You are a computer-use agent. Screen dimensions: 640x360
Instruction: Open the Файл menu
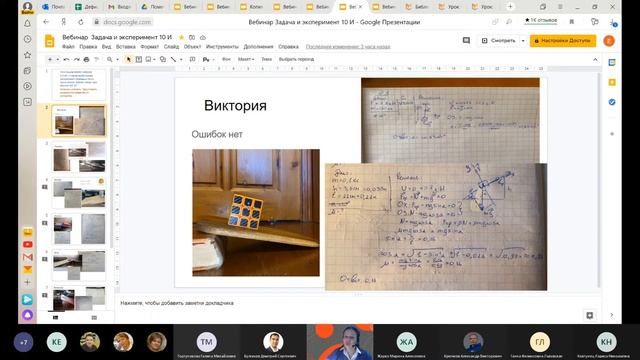(x=68, y=47)
